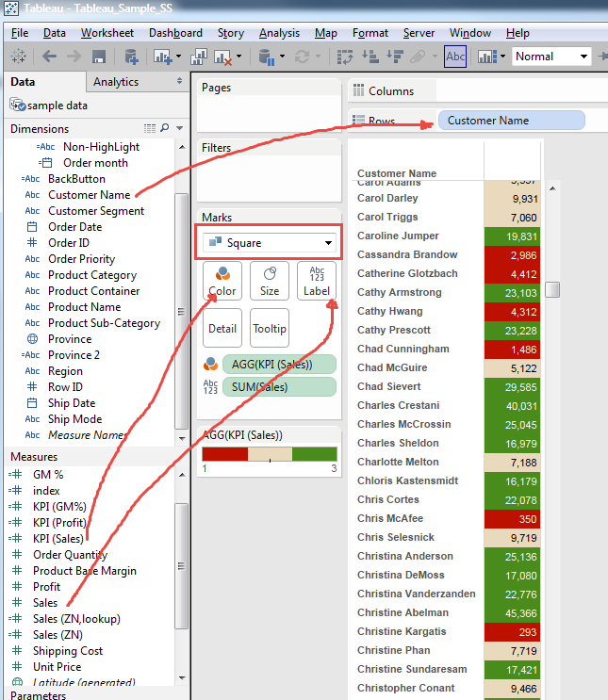
Task: Click the search magnifier in Dimensions
Action: (x=164, y=128)
